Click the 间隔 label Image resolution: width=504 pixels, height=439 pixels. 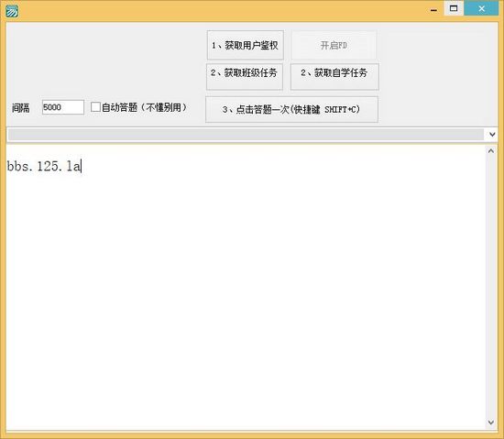pyautogui.click(x=21, y=108)
